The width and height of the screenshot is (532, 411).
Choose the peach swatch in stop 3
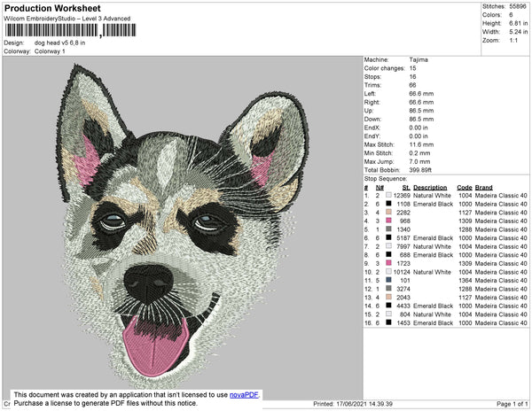pyautogui.click(x=388, y=213)
